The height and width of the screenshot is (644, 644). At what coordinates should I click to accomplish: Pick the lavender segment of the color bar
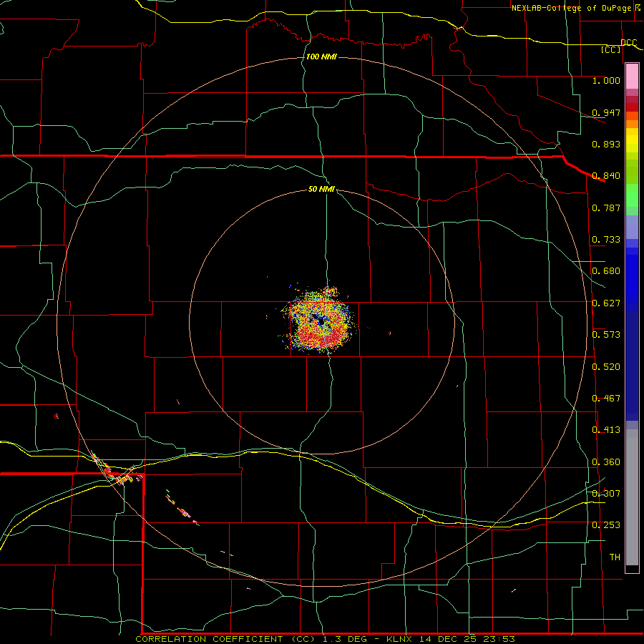[632, 227]
